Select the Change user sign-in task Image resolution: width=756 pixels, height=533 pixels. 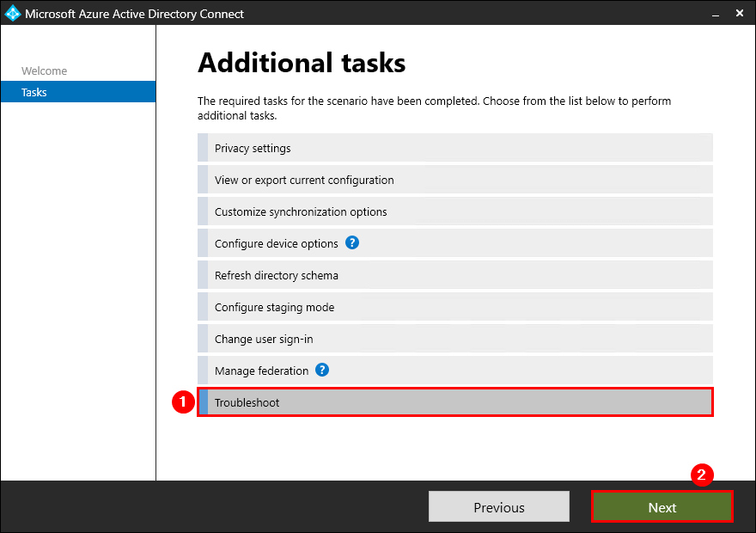(455, 339)
